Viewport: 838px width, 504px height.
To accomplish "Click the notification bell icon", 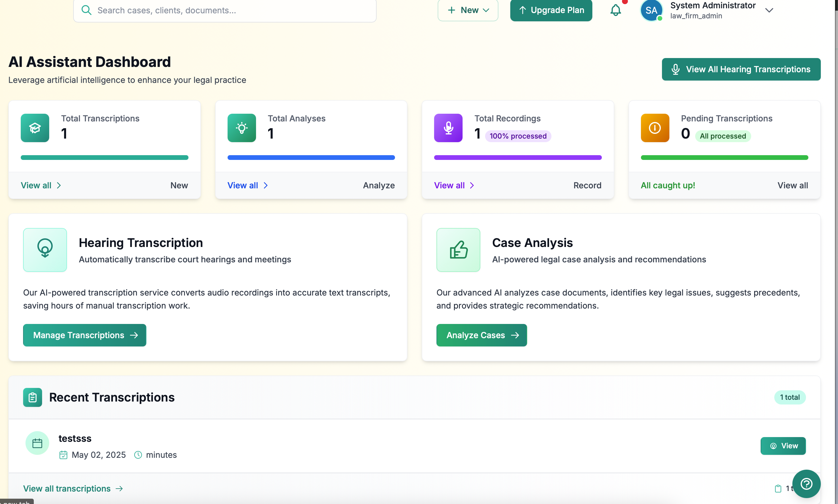I will pos(615,10).
